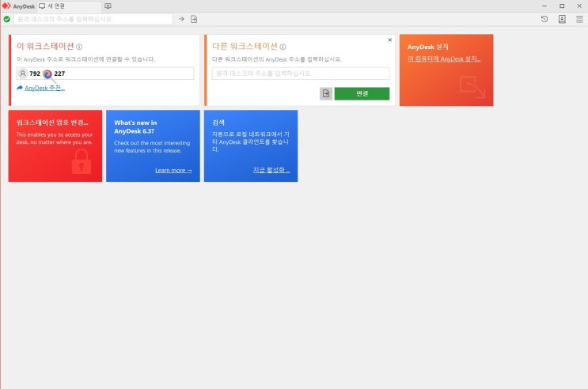Click the file transfer icon in the top toolbar

click(x=194, y=19)
